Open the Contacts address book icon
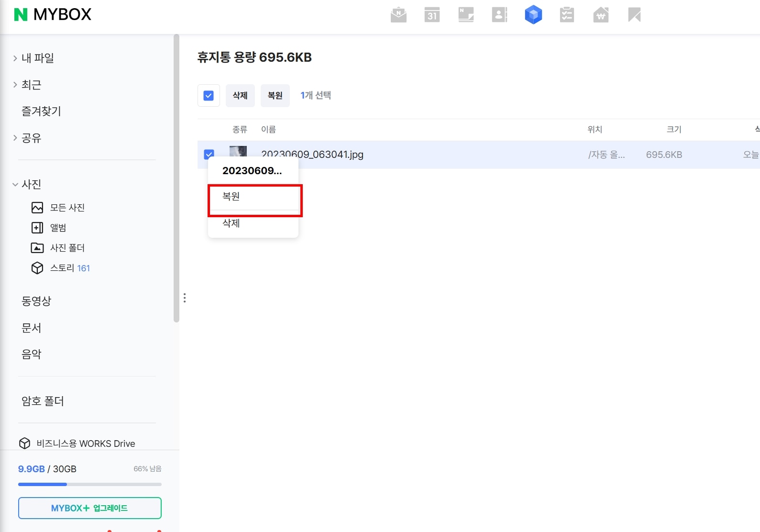 click(499, 15)
